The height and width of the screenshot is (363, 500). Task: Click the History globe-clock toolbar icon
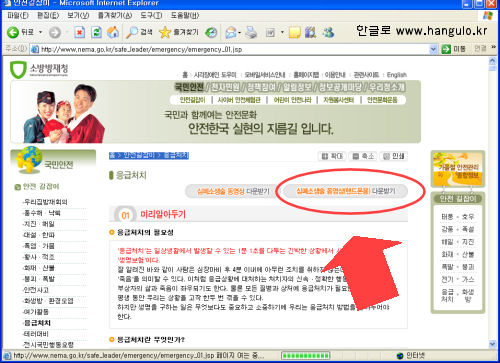pos(211,32)
